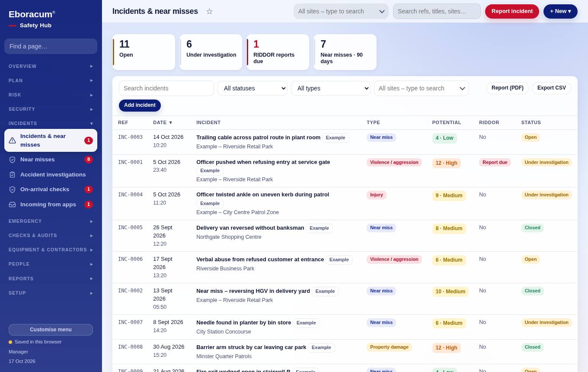Viewport: 588px width, 372px height.
Task: Open the top bar All sites selector
Action: pos(341,11)
